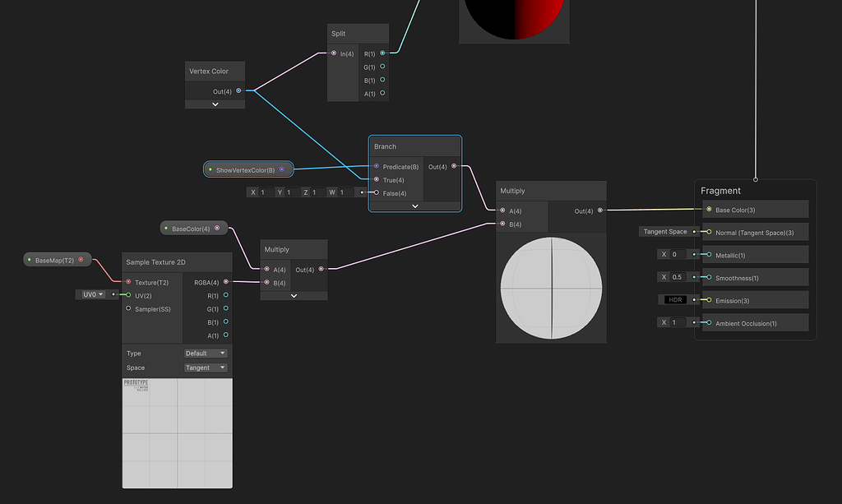
Task: Collapse the lower Multiply node using its chevron
Action: coord(294,295)
